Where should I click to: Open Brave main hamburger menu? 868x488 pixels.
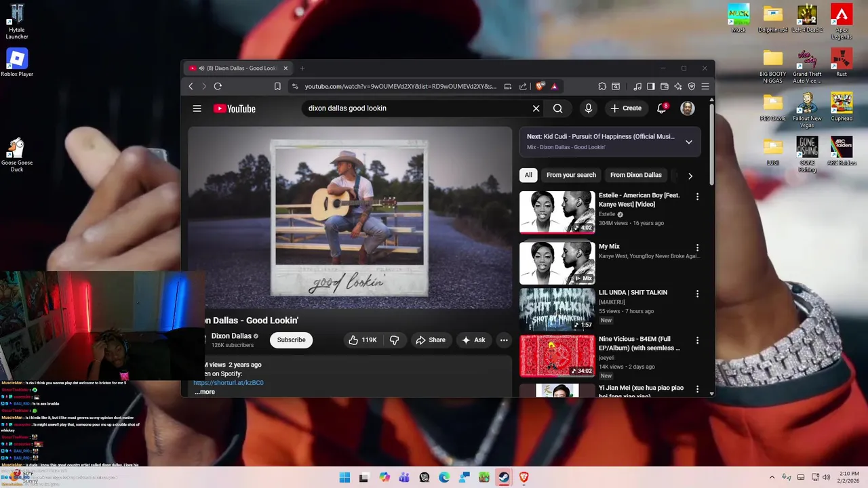click(x=705, y=86)
